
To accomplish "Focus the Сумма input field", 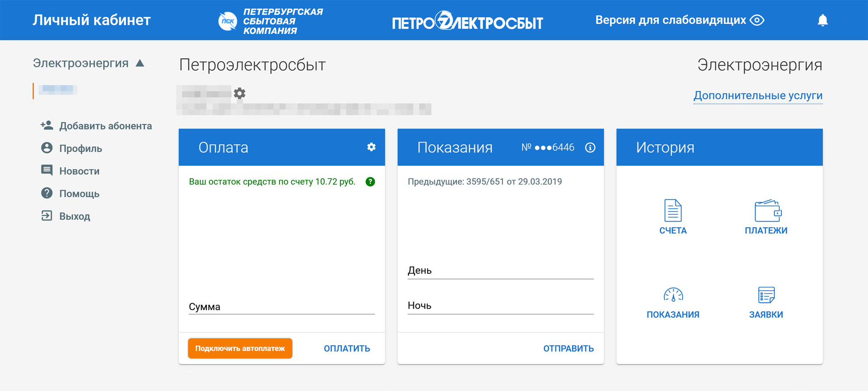I will 282,307.
